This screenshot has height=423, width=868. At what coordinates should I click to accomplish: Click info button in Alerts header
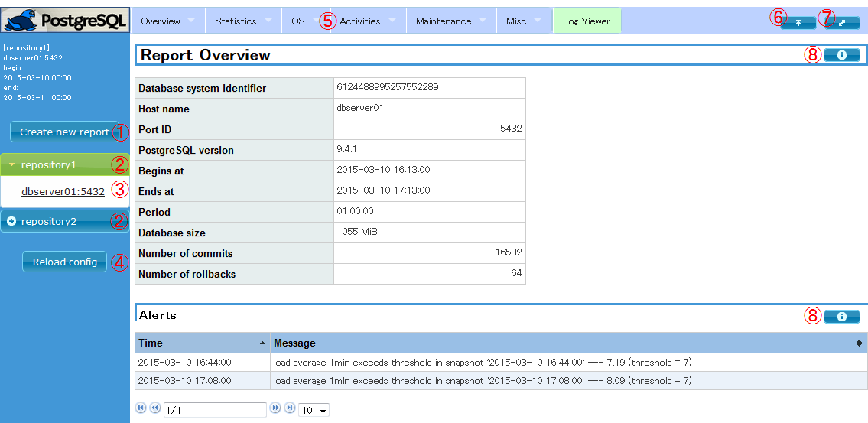[841, 316]
